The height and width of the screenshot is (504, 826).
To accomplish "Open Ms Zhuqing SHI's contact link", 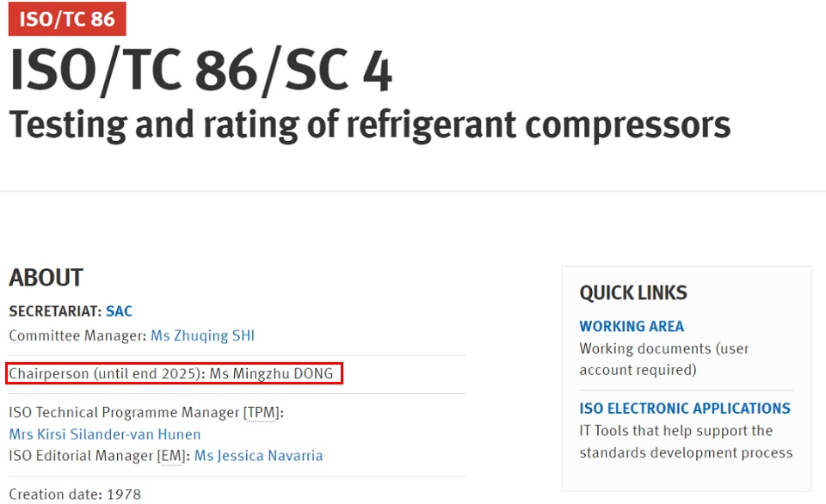I will click(x=202, y=335).
